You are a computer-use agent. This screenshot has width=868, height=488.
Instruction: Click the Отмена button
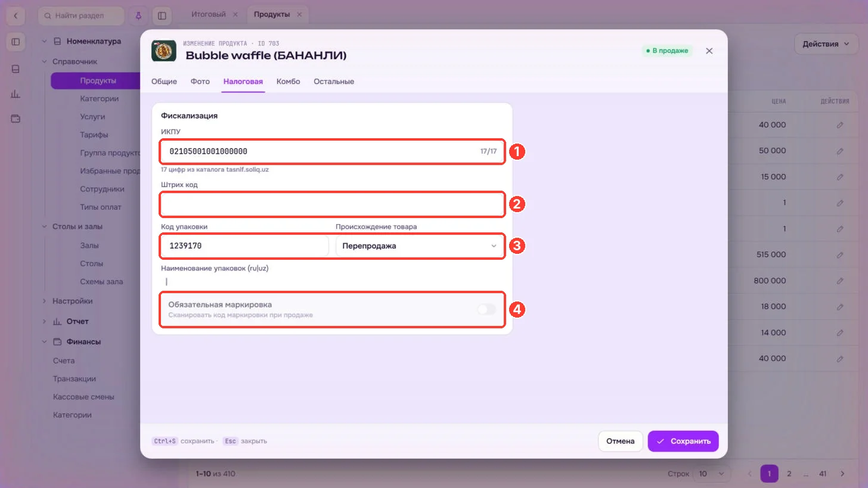[x=620, y=442]
